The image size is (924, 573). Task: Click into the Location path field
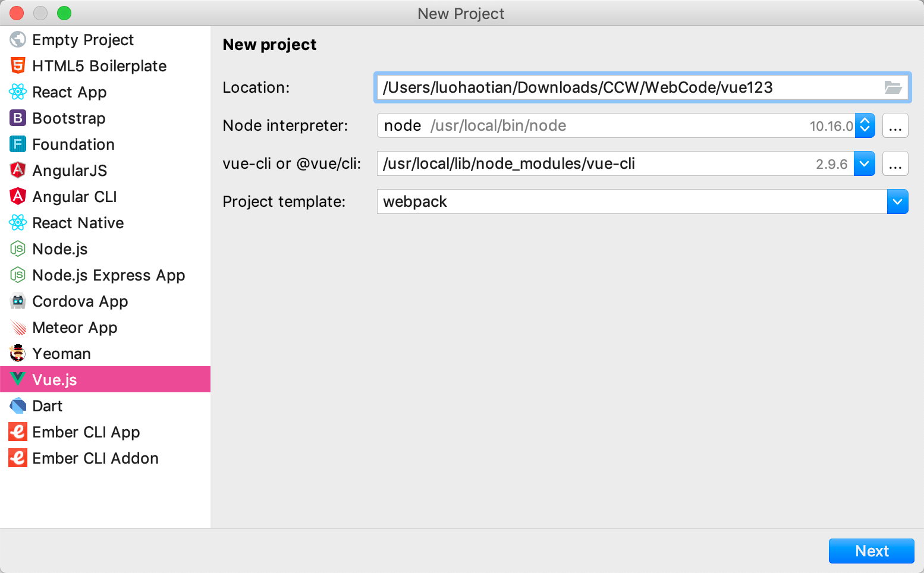pyautogui.click(x=624, y=87)
